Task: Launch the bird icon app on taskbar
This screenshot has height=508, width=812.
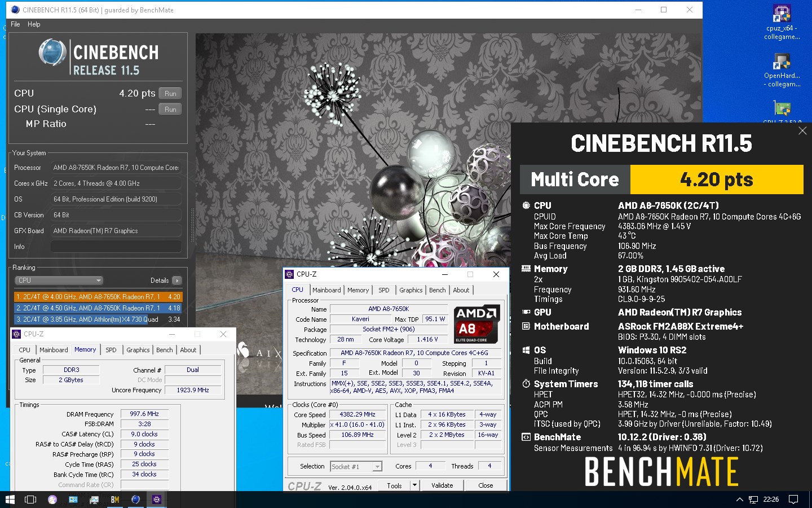Action: tap(52, 500)
